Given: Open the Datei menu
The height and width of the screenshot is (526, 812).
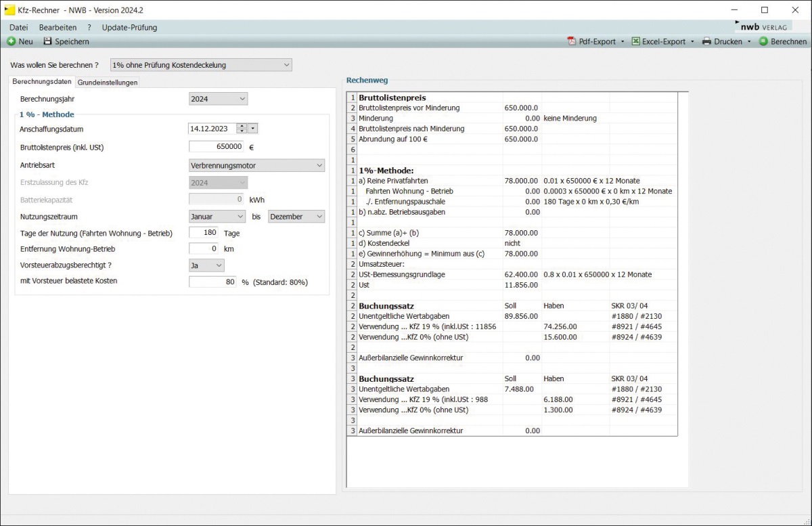Looking at the screenshot, I should click(19, 28).
